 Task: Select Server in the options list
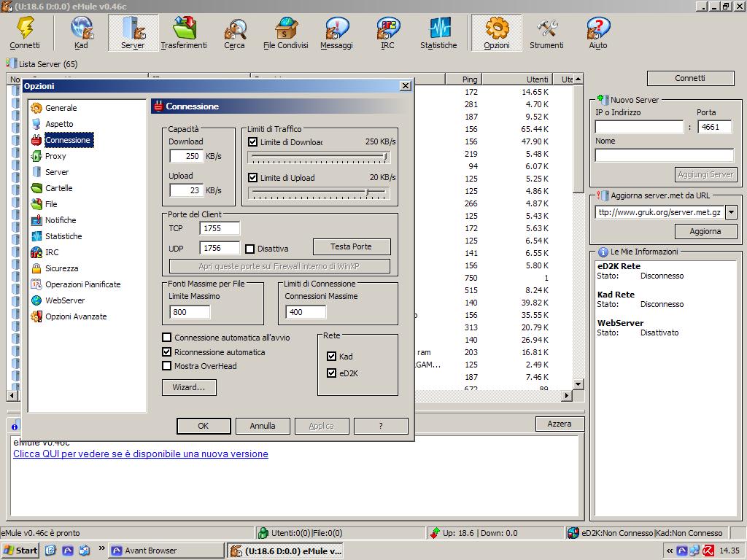(x=57, y=172)
